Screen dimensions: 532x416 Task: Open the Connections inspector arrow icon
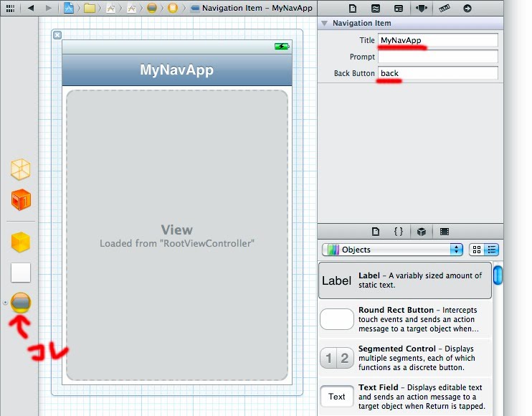(467, 9)
